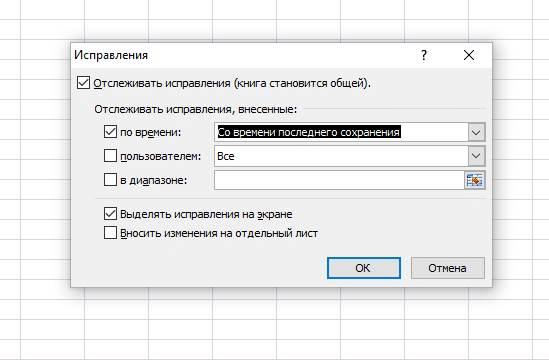Confirm with the OK button
This screenshot has width=549, height=360.
pos(364,268)
